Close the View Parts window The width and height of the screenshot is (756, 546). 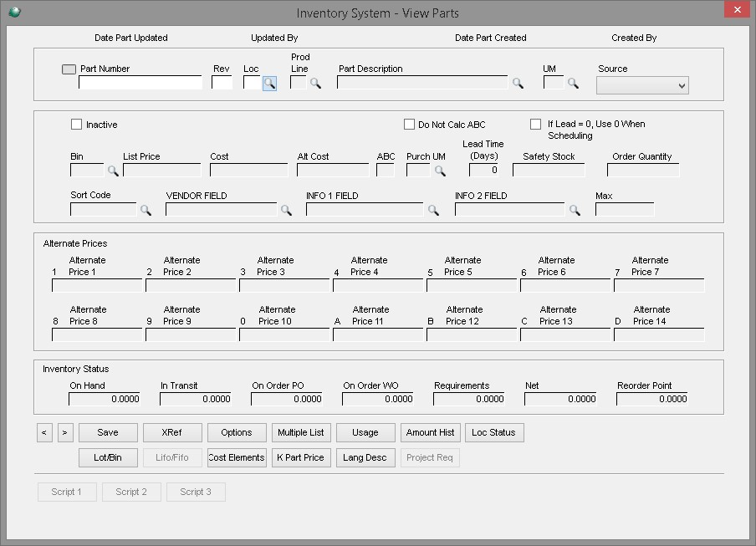point(738,10)
